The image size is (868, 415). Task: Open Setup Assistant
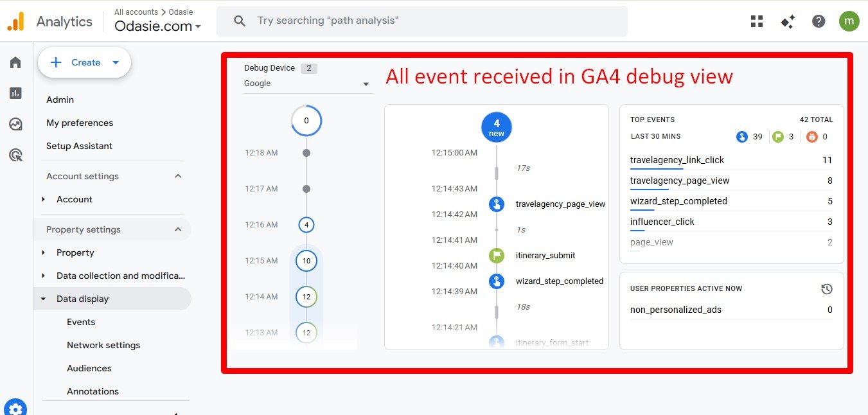click(x=79, y=146)
